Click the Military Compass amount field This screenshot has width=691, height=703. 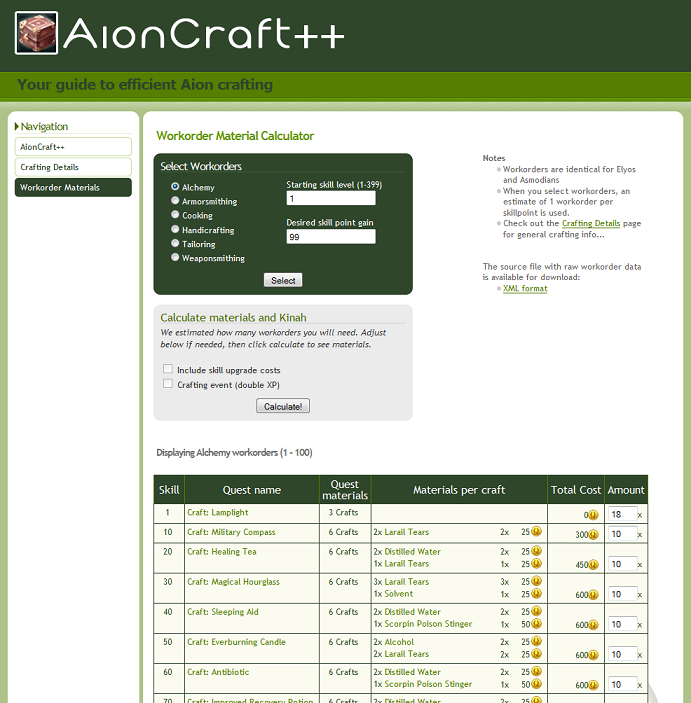coord(623,534)
